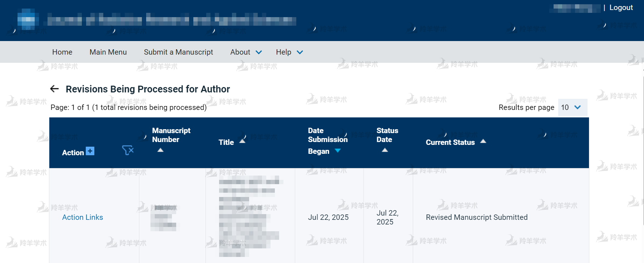644x263 pixels.
Task: Open Action Links for the revision
Action: pyautogui.click(x=83, y=217)
